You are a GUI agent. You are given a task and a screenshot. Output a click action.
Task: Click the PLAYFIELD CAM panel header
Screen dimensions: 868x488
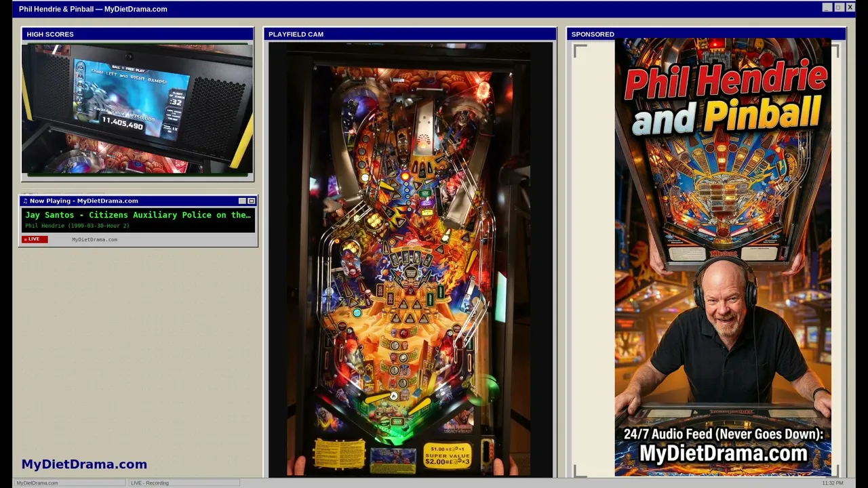click(x=410, y=34)
